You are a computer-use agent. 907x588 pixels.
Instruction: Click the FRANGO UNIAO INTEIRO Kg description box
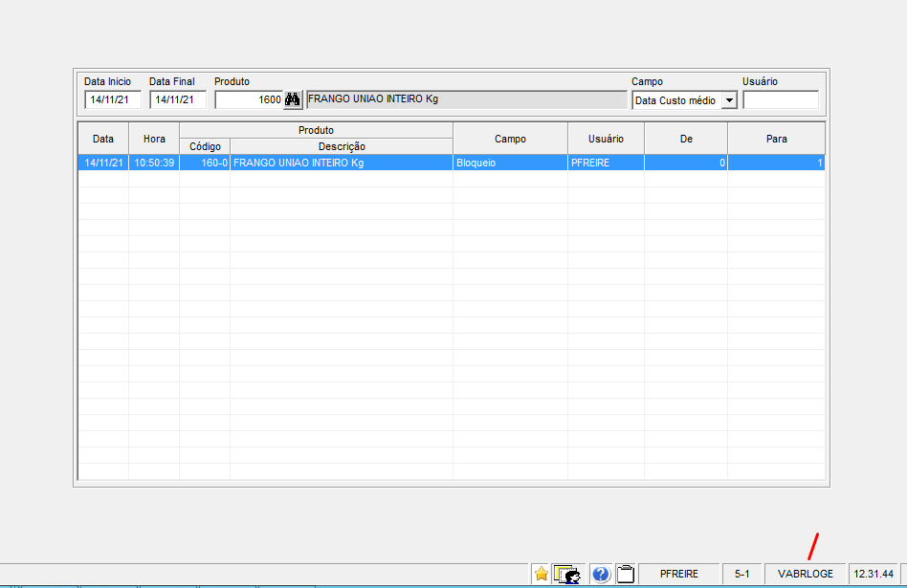click(467, 98)
